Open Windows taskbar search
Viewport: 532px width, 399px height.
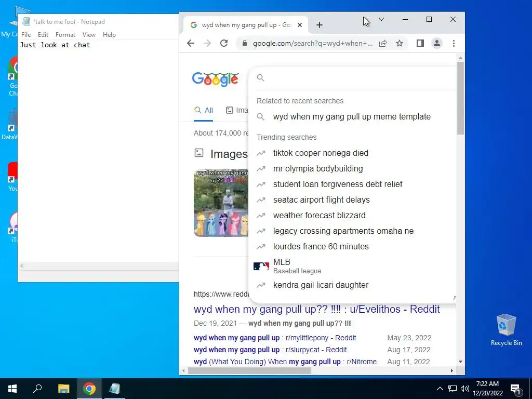[x=37, y=389]
